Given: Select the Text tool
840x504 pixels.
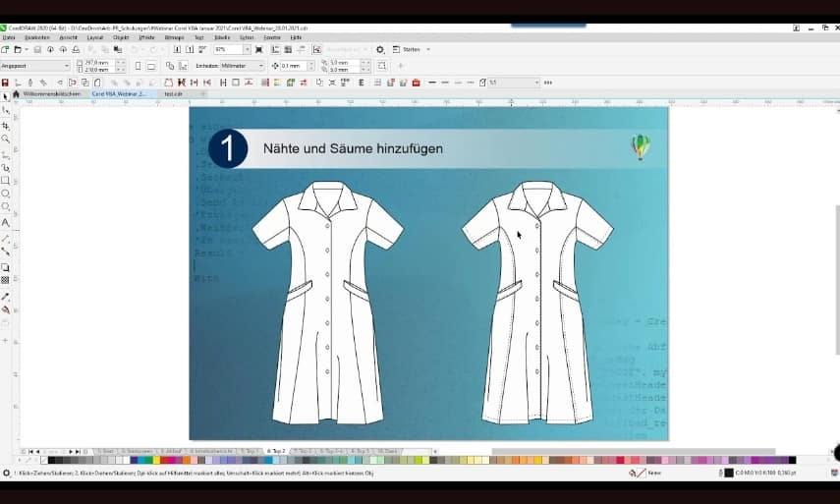Looking at the screenshot, I should (x=6, y=223).
